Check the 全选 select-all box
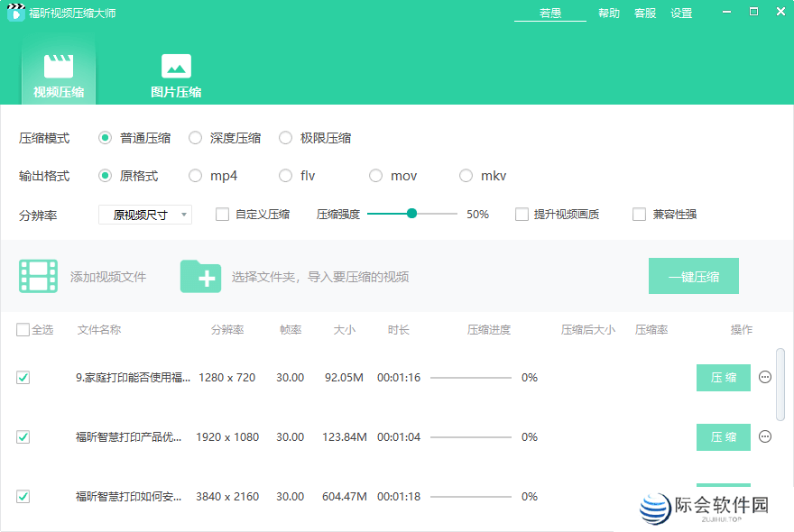The width and height of the screenshot is (794, 532). [x=23, y=330]
